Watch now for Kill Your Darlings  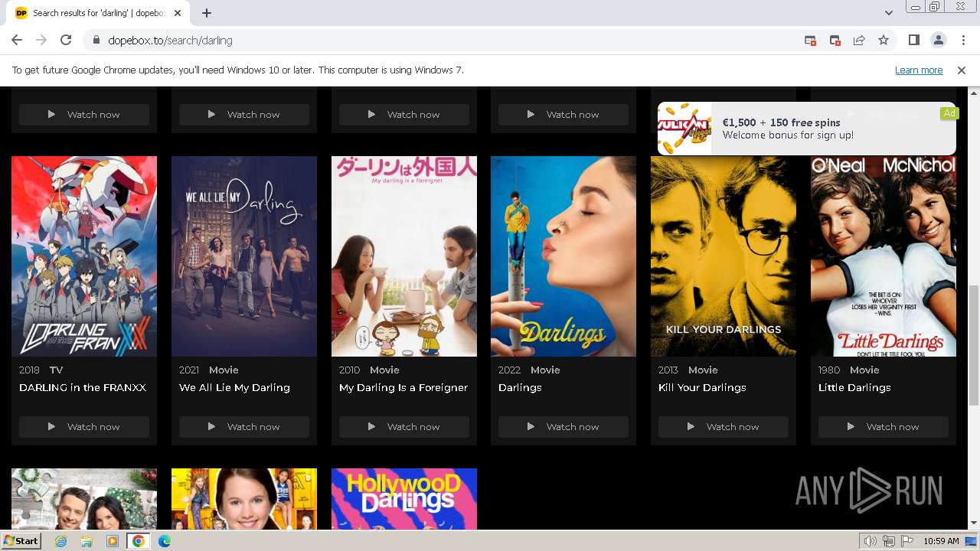[724, 427]
